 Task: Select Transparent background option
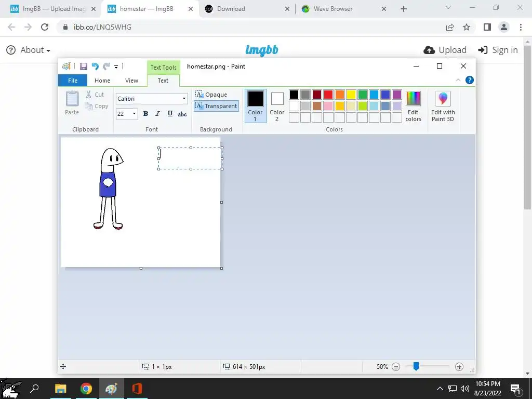[x=217, y=106]
